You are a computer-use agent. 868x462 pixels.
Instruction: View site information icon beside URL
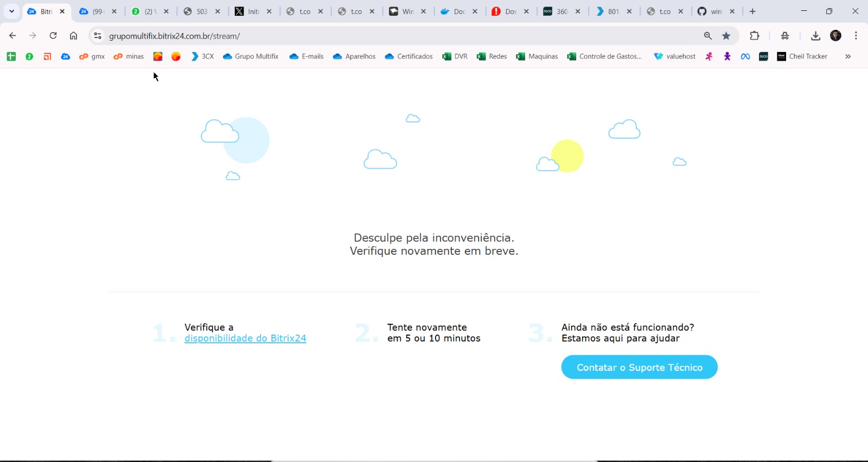click(x=98, y=36)
